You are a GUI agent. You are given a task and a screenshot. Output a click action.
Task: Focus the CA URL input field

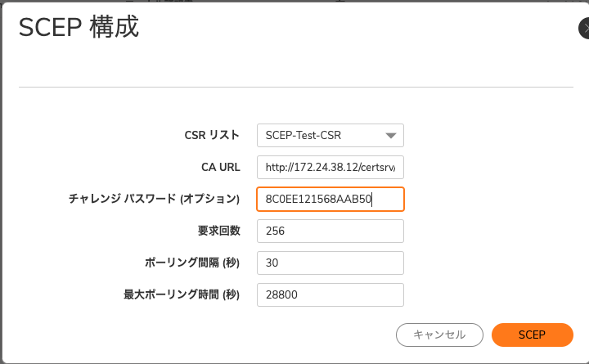click(330, 167)
